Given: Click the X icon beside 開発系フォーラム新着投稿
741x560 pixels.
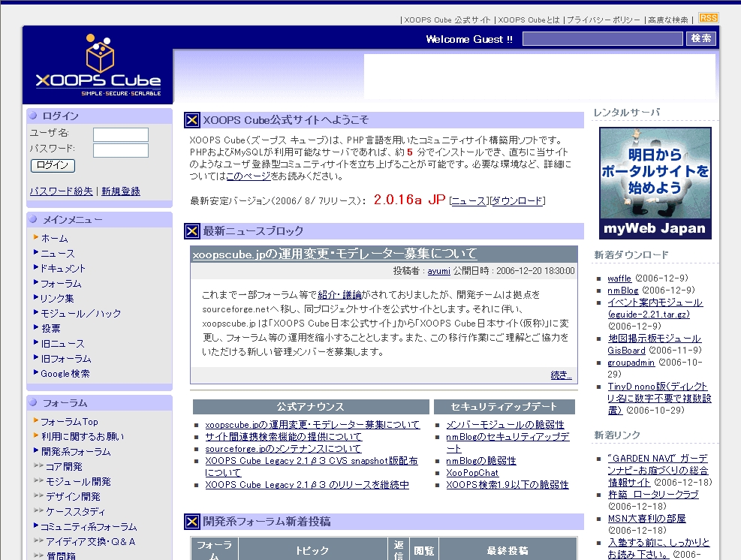Looking at the screenshot, I should click(x=192, y=522).
